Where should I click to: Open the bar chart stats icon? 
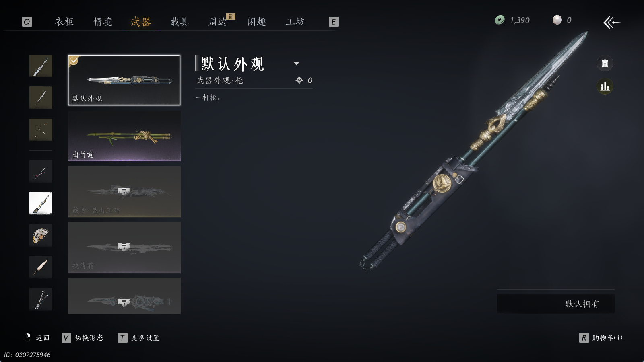(605, 86)
